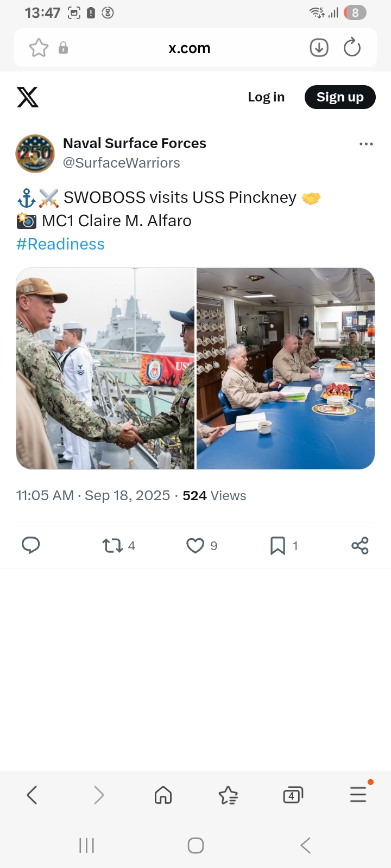This screenshot has width=391, height=868.
Task: Share the tweet via the share icon
Action: pos(360,545)
